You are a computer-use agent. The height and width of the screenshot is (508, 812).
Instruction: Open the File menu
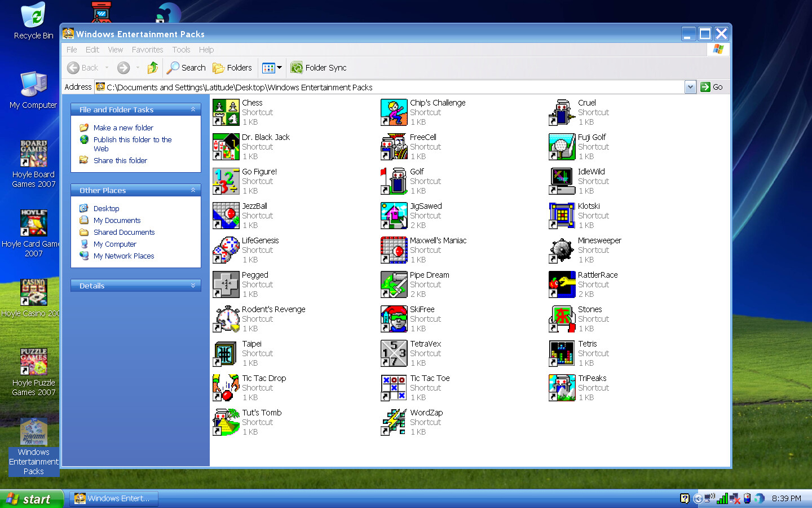[x=72, y=50]
